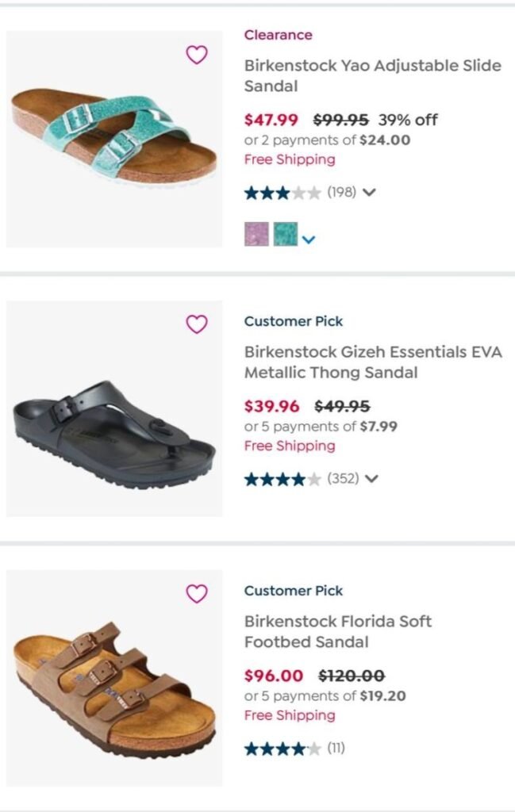
Task: Click the Florida sandal star rating
Action: point(282,748)
